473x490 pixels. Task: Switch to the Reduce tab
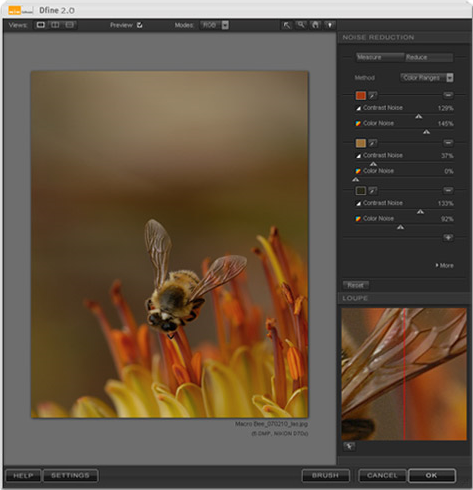click(429, 57)
